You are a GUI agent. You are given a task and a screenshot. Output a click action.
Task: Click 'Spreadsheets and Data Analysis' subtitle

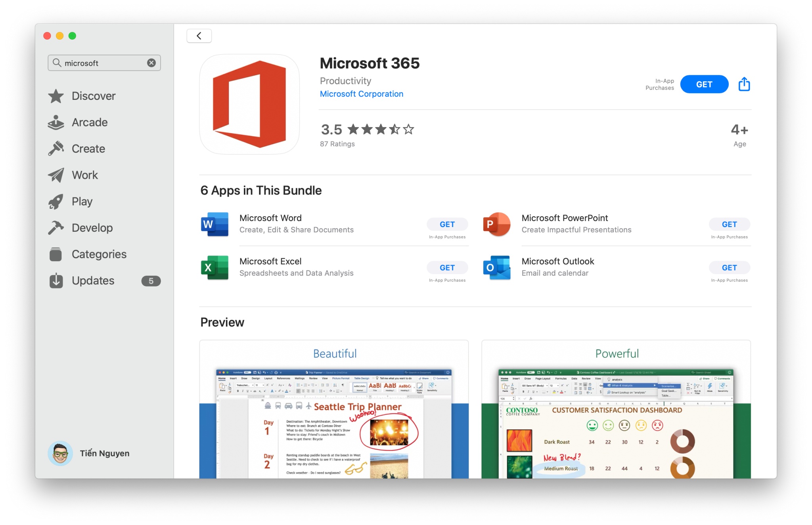click(297, 273)
